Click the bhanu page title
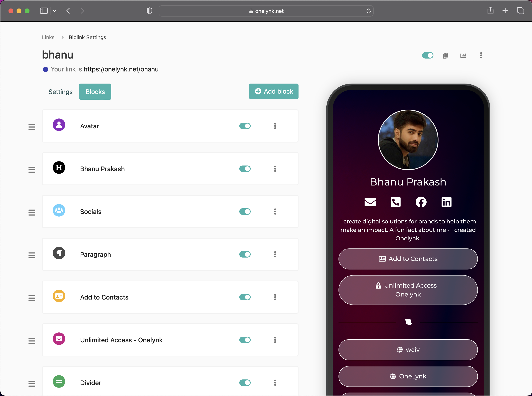 pyautogui.click(x=58, y=55)
